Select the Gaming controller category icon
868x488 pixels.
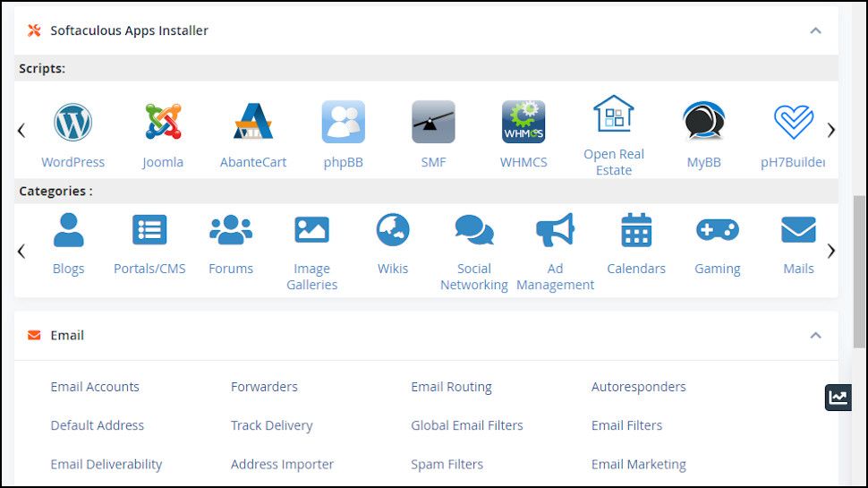pyautogui.click(x=718, y=230)
